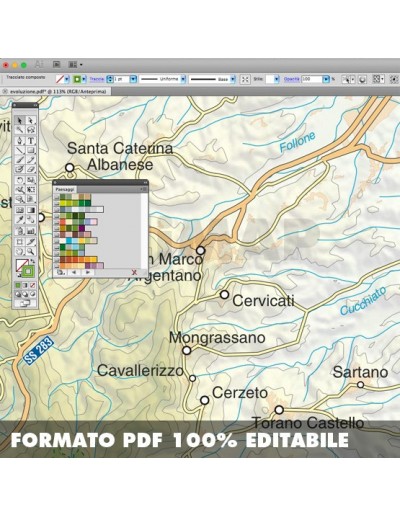This screenshot has height=517, width=400.
Task: Select the Rectangle tool
Action: (30, 150)
